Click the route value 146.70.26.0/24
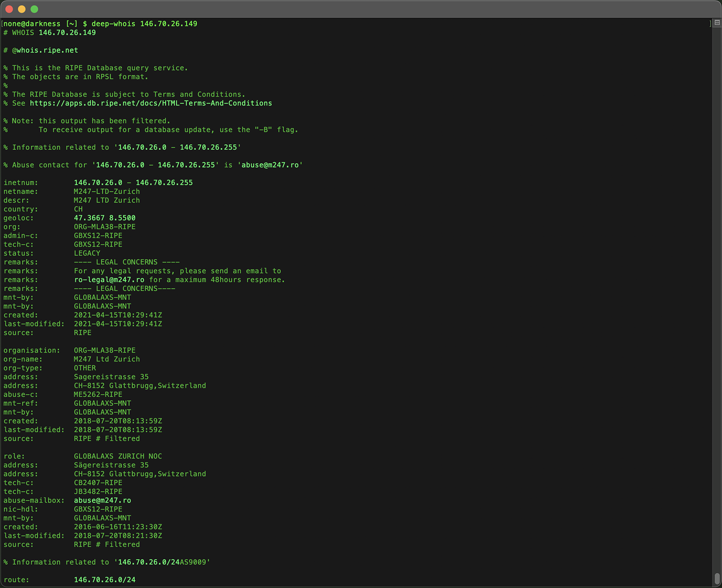 pos(105,579)
